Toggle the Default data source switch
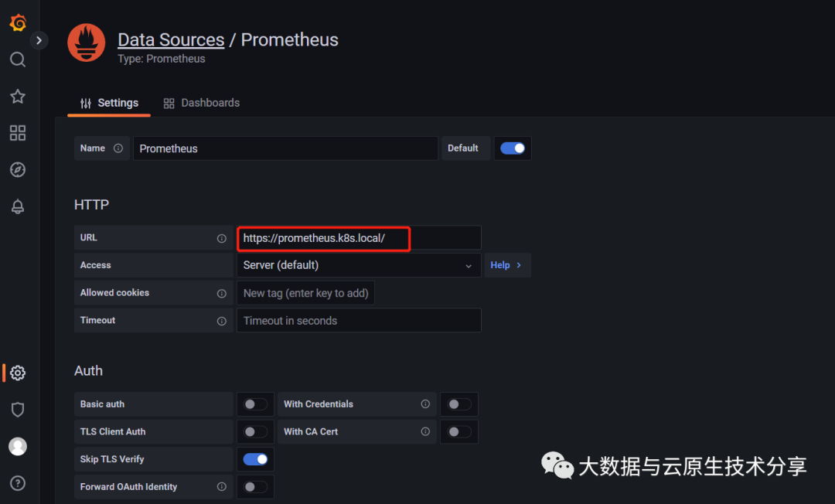 [x=513, y=148]
